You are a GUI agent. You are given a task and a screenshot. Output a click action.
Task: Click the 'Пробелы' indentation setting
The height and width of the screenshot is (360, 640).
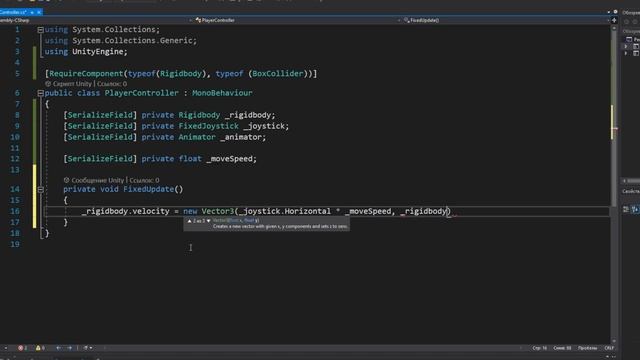pyautogui.click(x=587, y=348)
